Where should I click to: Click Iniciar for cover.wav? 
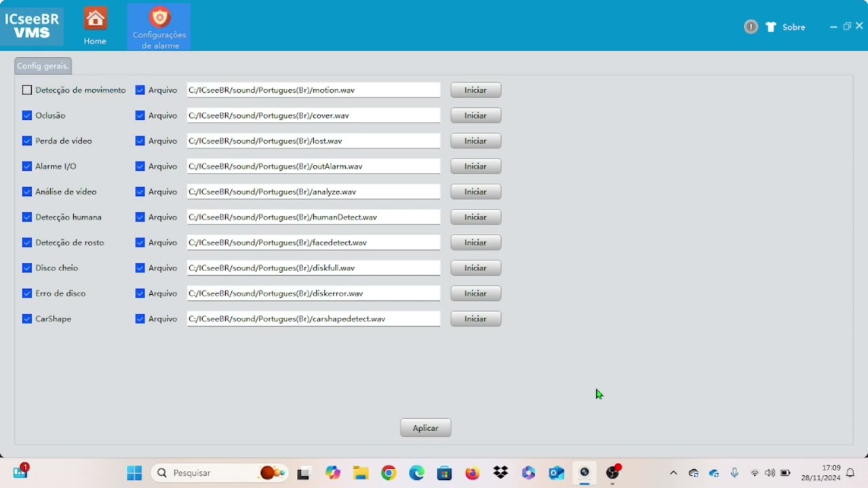(x=475, y=115)
